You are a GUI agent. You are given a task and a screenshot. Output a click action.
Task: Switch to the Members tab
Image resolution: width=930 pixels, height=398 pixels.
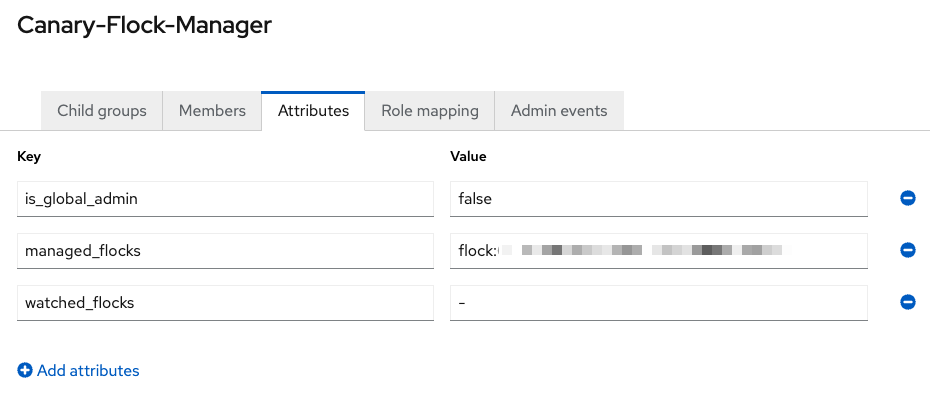click(212, 111)
